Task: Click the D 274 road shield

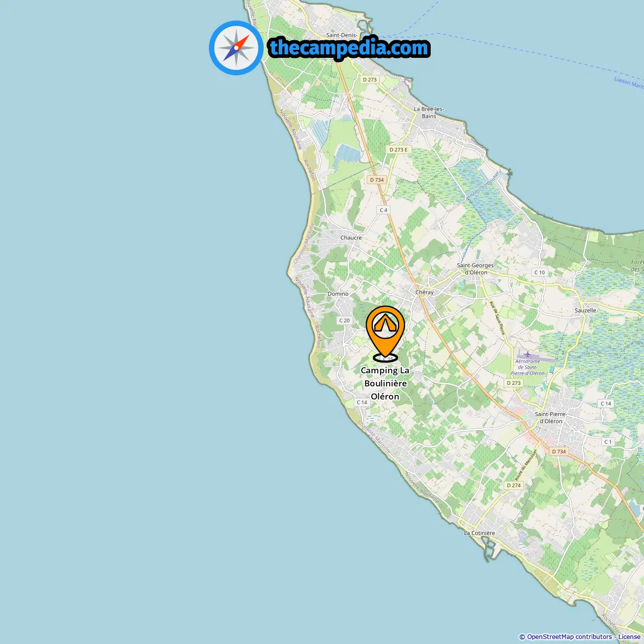Action: (x=514, y=486)
